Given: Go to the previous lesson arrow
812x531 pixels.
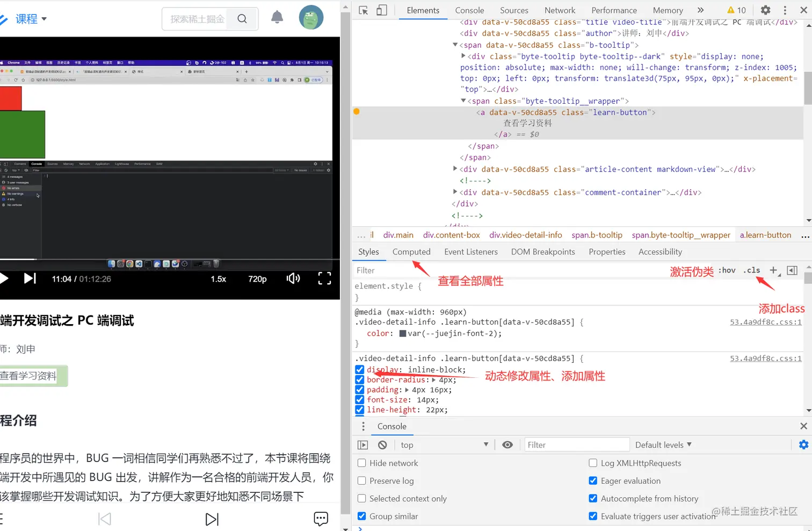Looking at the screenshot, I should coord(105,519).
